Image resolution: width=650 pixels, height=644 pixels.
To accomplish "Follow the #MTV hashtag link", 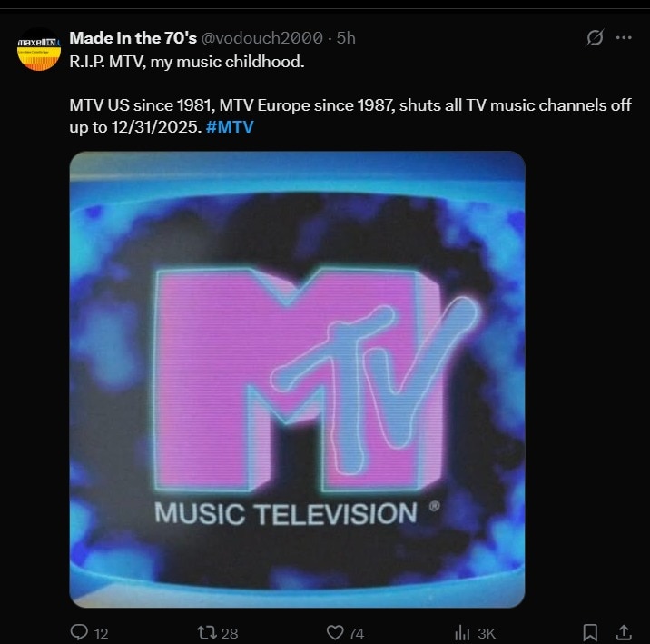I will click(230, 127).
